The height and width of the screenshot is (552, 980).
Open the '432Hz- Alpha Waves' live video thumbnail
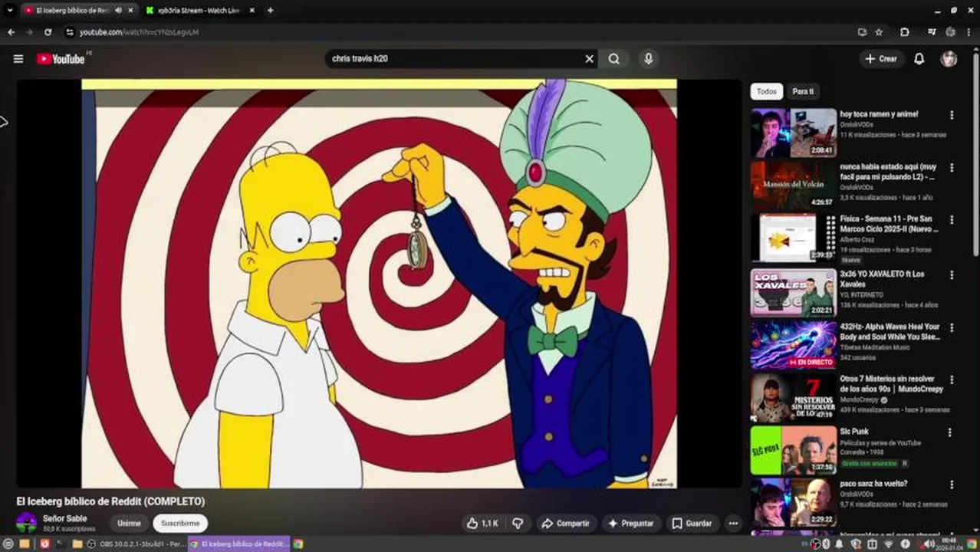click(x=793, y=345)
